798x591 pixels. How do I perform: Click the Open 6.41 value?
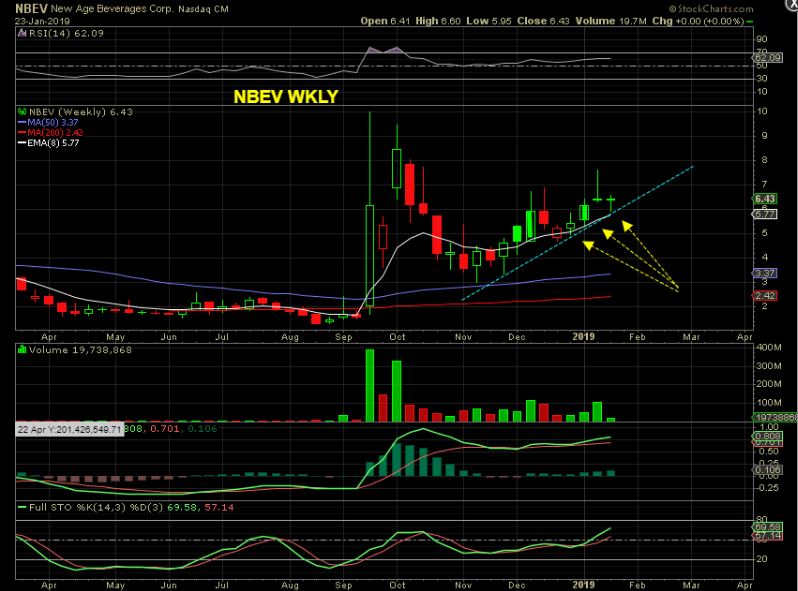(x=385, y=21)
